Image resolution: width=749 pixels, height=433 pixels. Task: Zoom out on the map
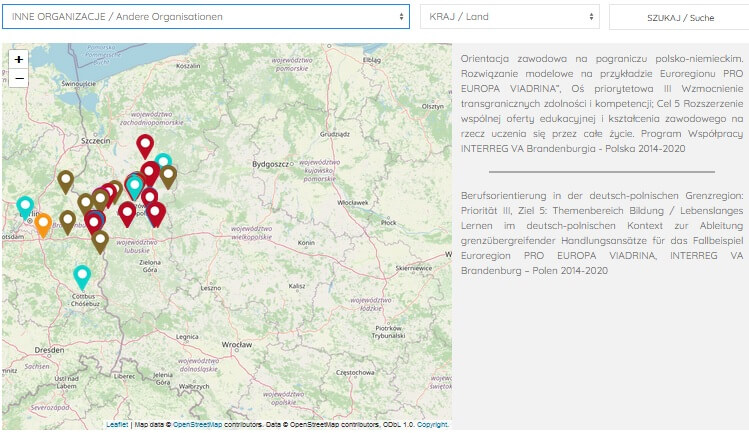19,78
